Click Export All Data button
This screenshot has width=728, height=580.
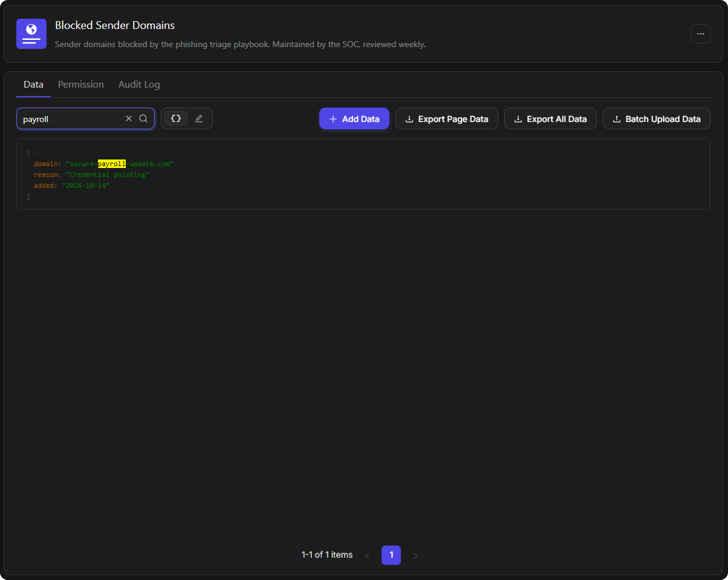550,119
